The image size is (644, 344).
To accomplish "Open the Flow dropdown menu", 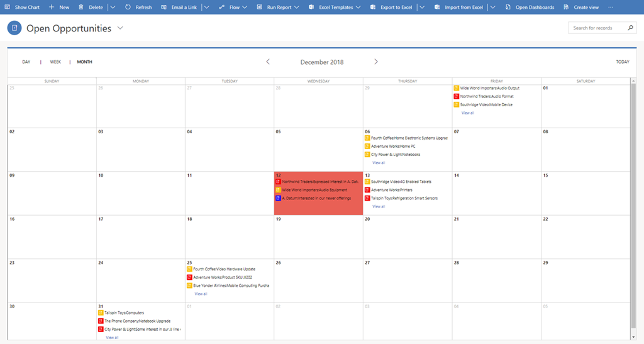I will tap(245, 8).
